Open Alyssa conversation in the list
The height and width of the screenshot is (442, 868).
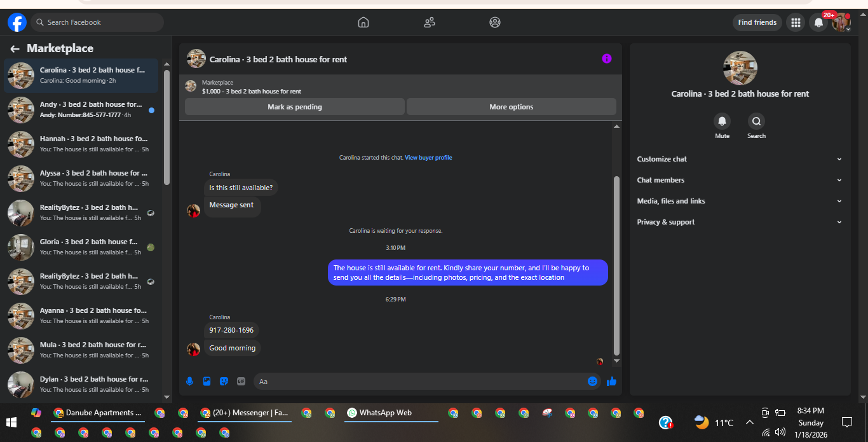[x=81, y=179]
